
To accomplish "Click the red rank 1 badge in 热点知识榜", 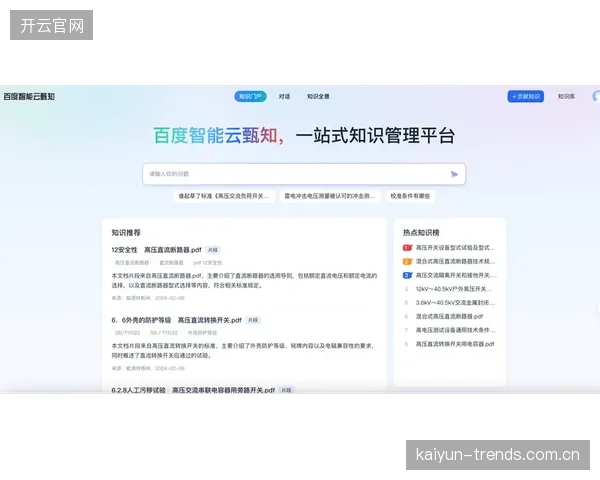I will tap(407, 248).
